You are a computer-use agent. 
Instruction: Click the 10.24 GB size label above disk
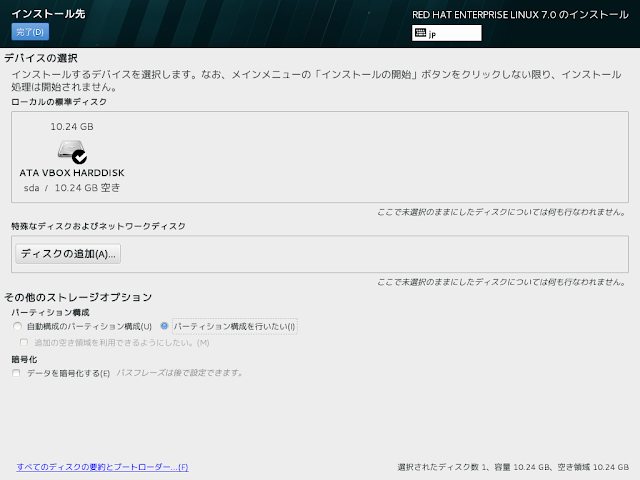pos(72,127)
